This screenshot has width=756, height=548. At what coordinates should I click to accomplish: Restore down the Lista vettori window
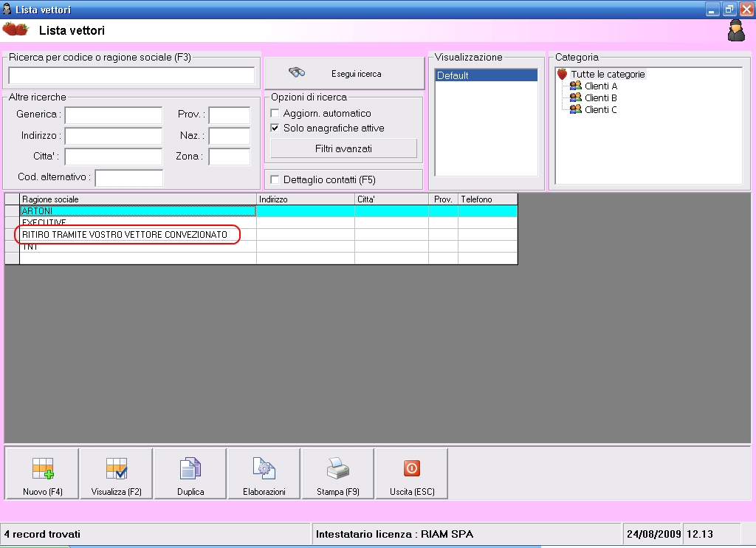[729, 10]
